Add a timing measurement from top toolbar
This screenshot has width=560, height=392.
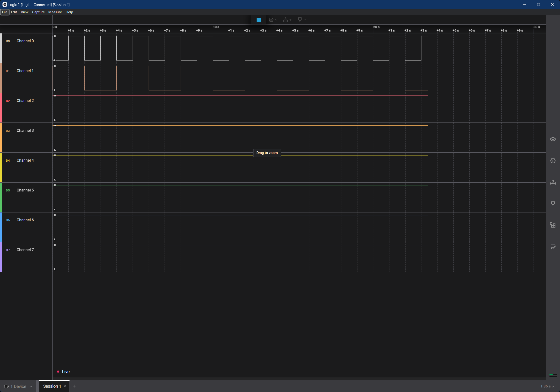(x=287, y=20)
